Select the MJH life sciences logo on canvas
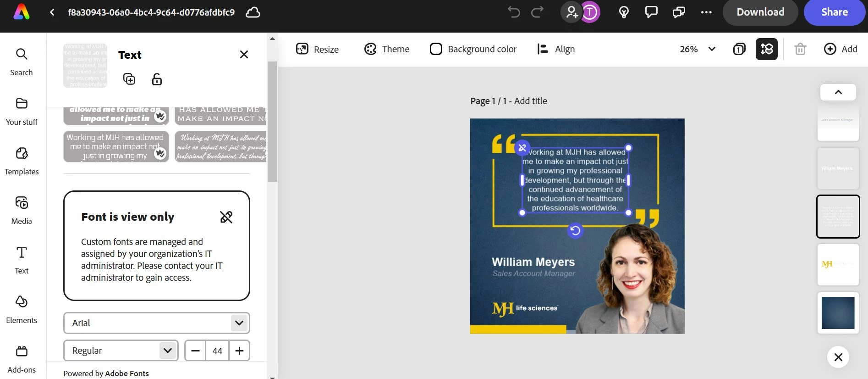Image resolution: width=868 pixels, height=379 pixels. 525,309
